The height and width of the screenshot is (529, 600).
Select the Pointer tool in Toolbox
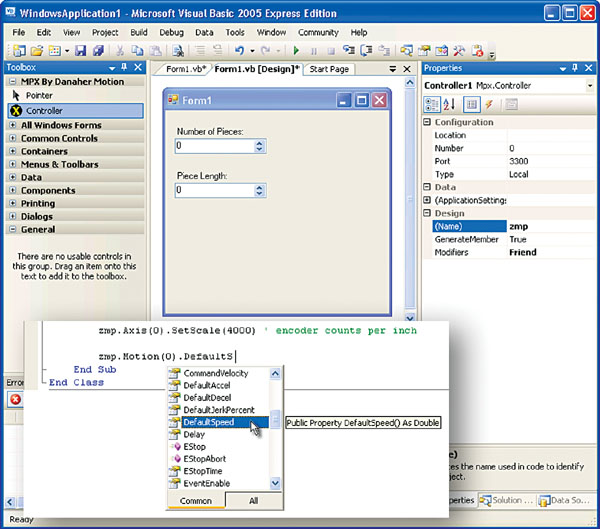click(38, 95)
